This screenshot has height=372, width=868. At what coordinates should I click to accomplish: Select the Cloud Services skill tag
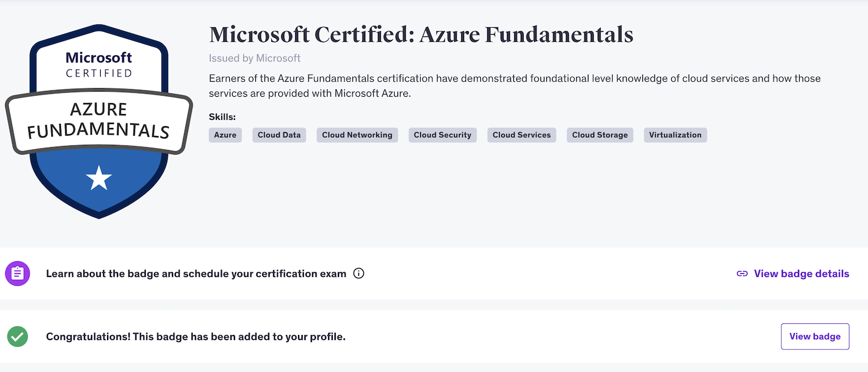[x=521, y=135]
